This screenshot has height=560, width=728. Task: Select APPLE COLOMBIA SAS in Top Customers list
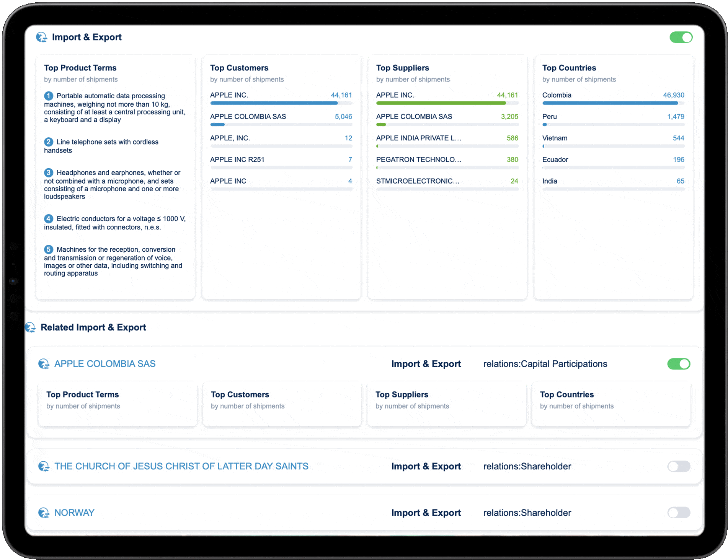click(248, 117)
